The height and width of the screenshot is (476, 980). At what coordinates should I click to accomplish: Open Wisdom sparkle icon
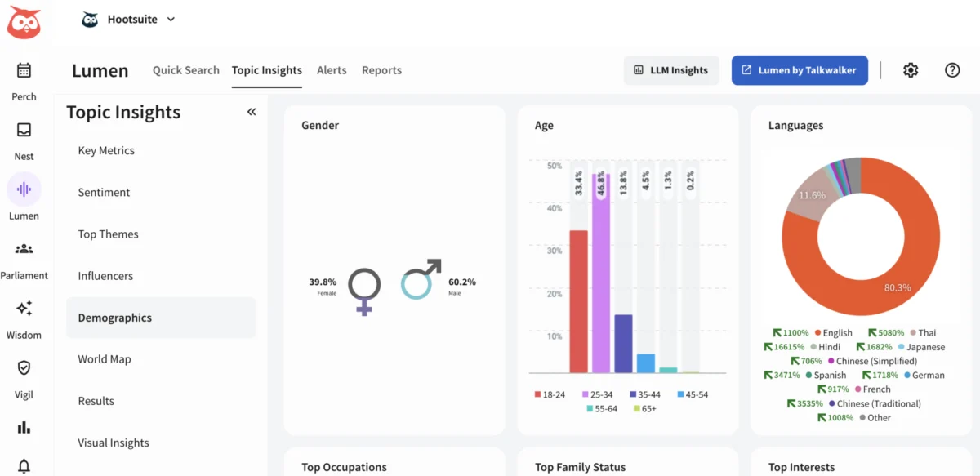click(24, 309)
